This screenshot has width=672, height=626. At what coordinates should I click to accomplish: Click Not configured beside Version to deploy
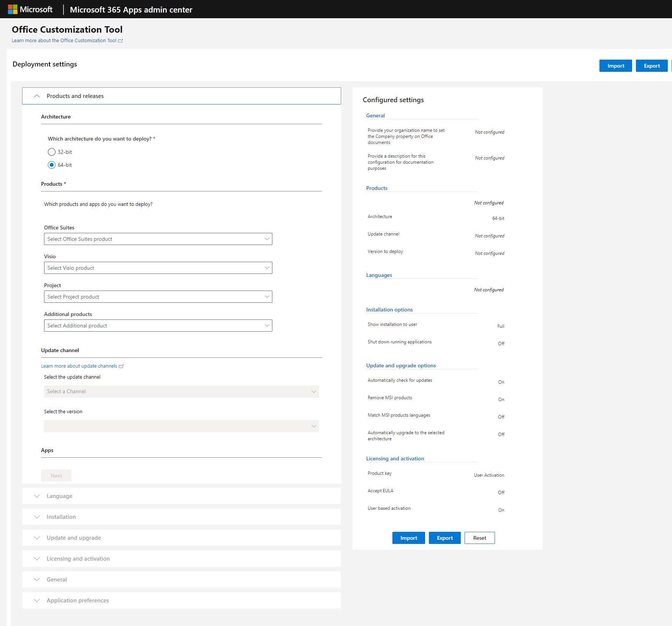pyautogui.click(x=490, y=253)
